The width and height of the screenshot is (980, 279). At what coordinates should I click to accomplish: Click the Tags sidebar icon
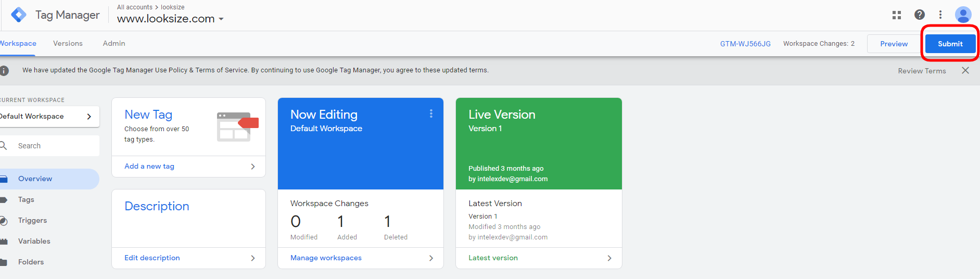4,200
